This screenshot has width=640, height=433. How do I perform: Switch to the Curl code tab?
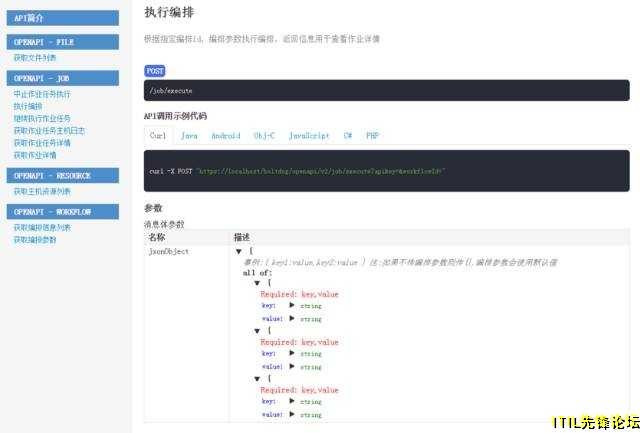pos(158,135)
